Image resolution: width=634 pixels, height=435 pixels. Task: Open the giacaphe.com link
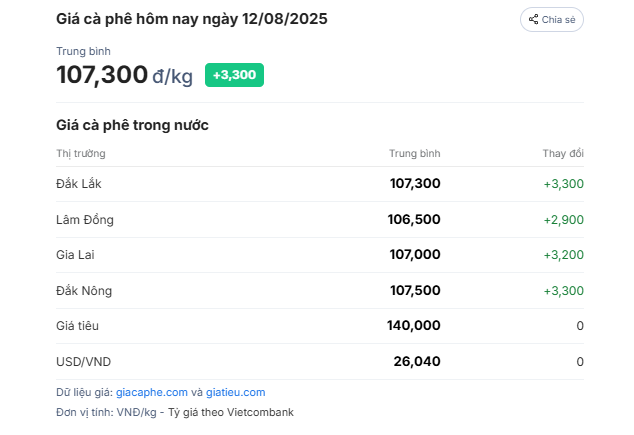click(x=152, y=392)
